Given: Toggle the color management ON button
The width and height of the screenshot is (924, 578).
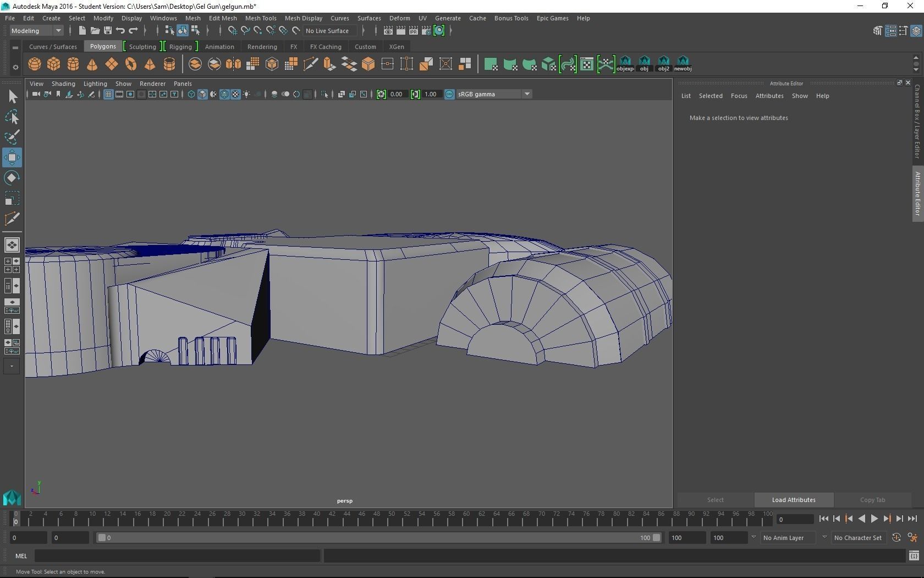Looking at the screenshot, I should pyautogui.click(x=449, y=94).
